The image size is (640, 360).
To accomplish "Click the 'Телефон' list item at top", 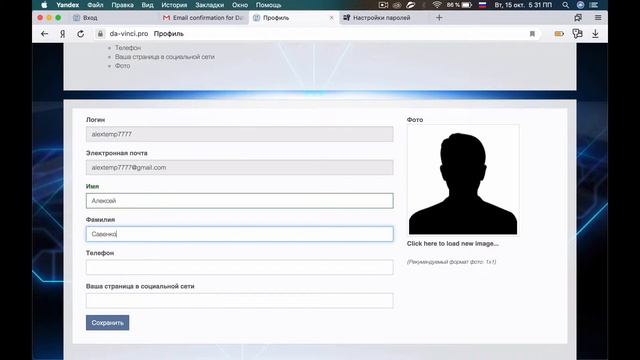I will coord(128,48).
